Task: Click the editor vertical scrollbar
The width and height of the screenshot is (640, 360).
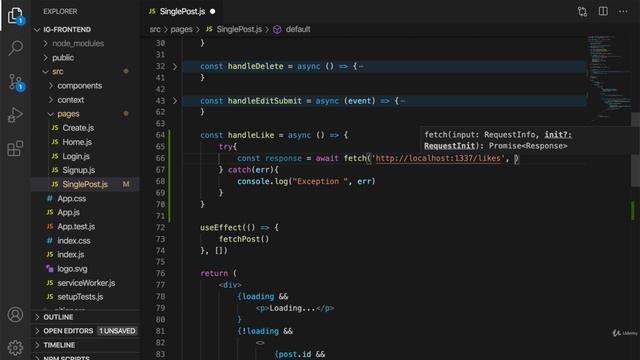Action: click(635, 149)
